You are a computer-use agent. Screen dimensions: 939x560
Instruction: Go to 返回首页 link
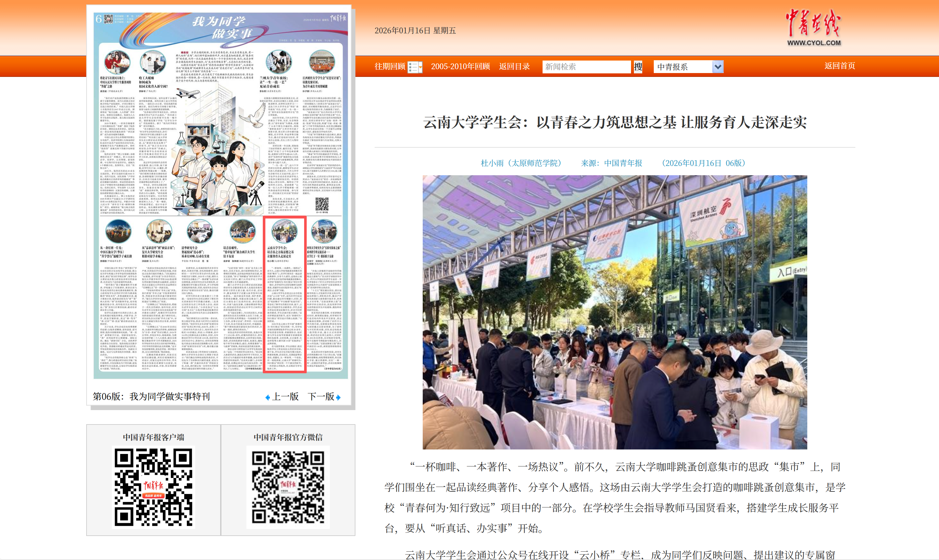(839, 66)
